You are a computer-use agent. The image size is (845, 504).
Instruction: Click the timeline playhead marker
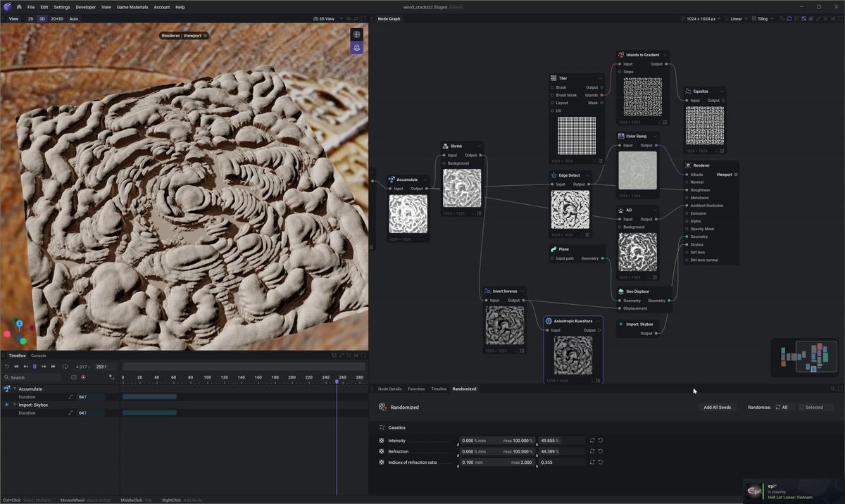click(337, 381)
